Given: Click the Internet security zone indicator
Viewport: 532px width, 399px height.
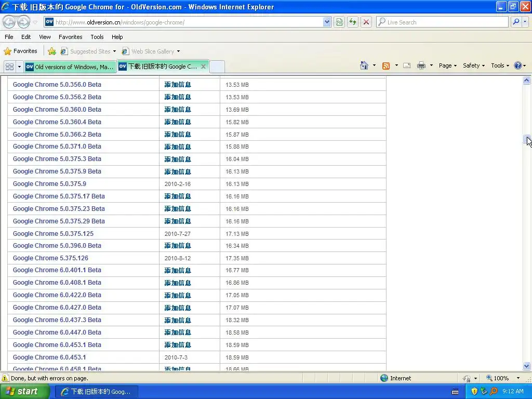Looking at the screenshot, I should pyautogui.click(x=395, y=378).
